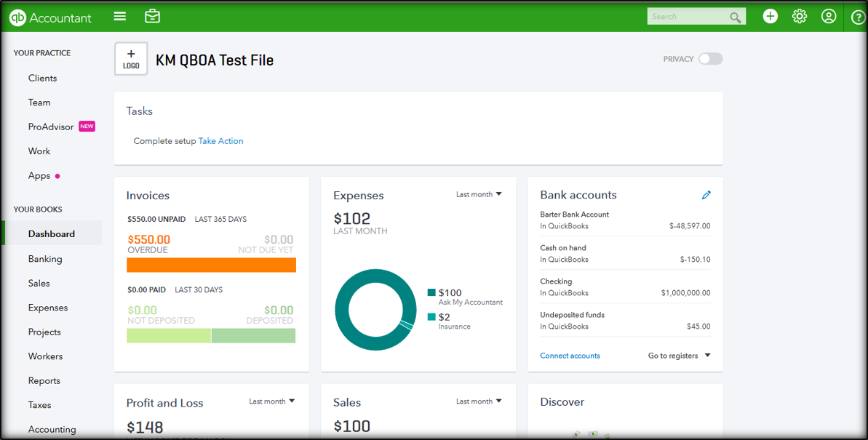Go to Workers in the sidebar
The width and height of the screenshot is (868, 440).
45,356
